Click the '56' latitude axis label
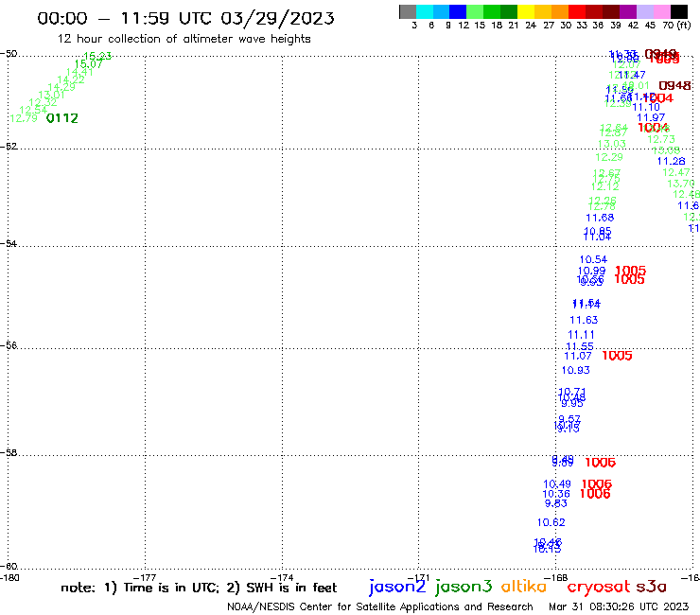The image size is (700, 615). tap(9, 345)
